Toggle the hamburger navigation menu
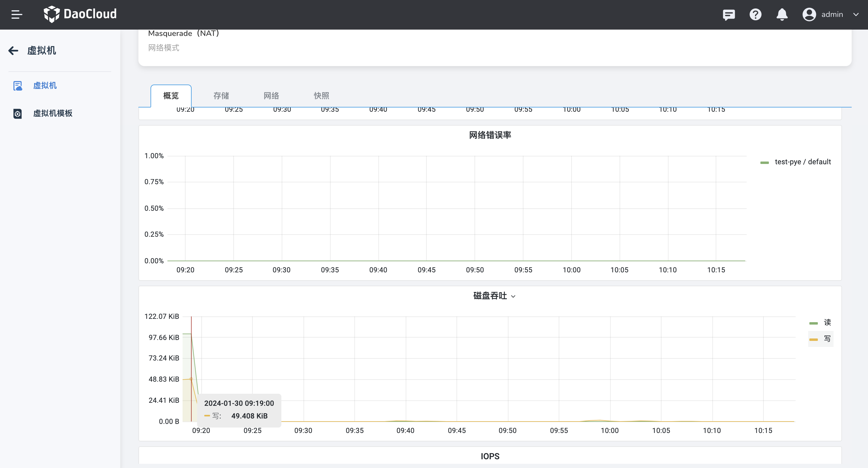 pos(17,14)
